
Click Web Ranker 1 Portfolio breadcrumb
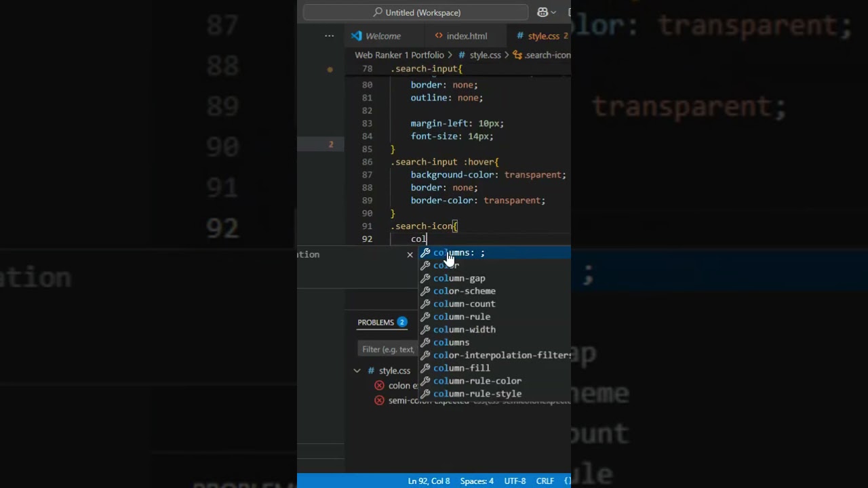(x=399, y=55)
